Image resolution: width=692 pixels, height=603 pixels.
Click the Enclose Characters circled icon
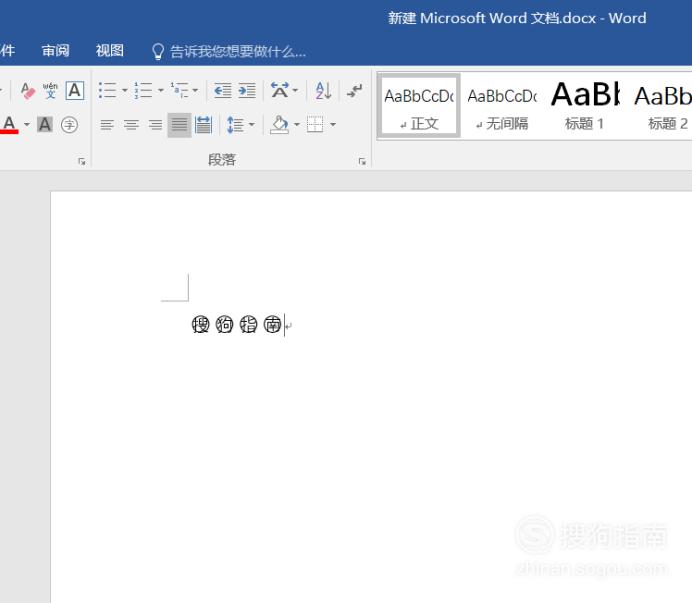coord(69,124)
